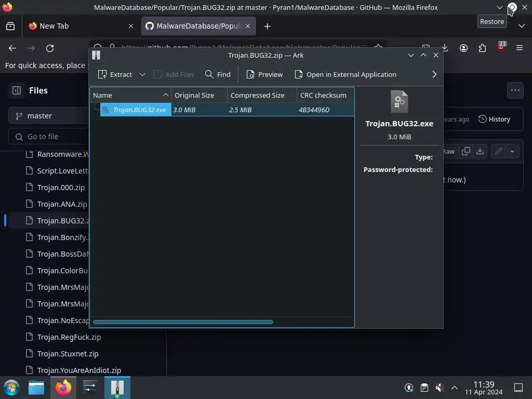Sort by Compressed Size column

262,96
